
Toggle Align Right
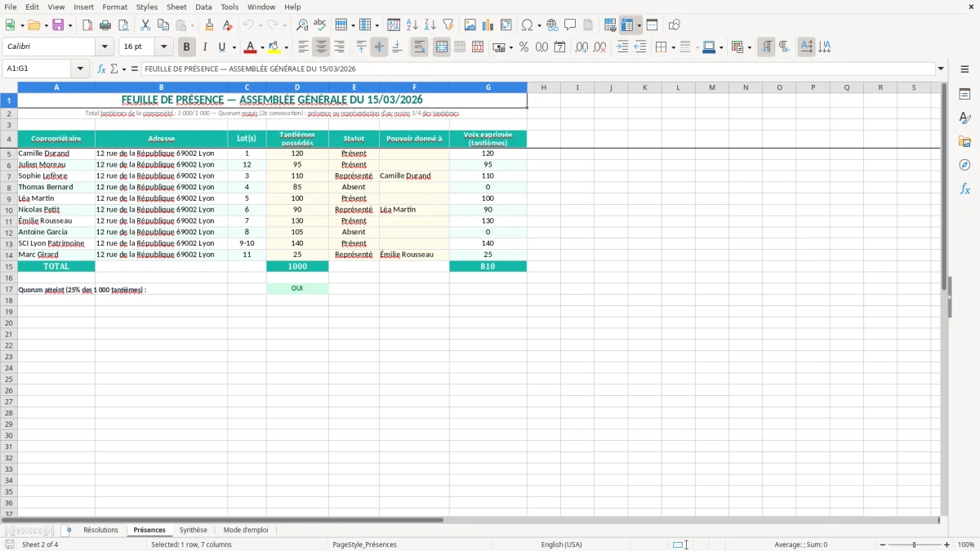(339, 47)
